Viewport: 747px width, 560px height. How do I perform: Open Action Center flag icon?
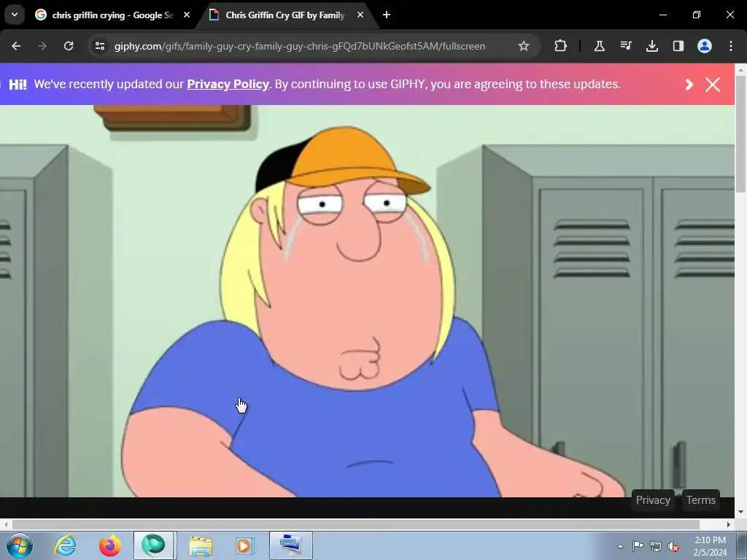[x=638, y=545]
